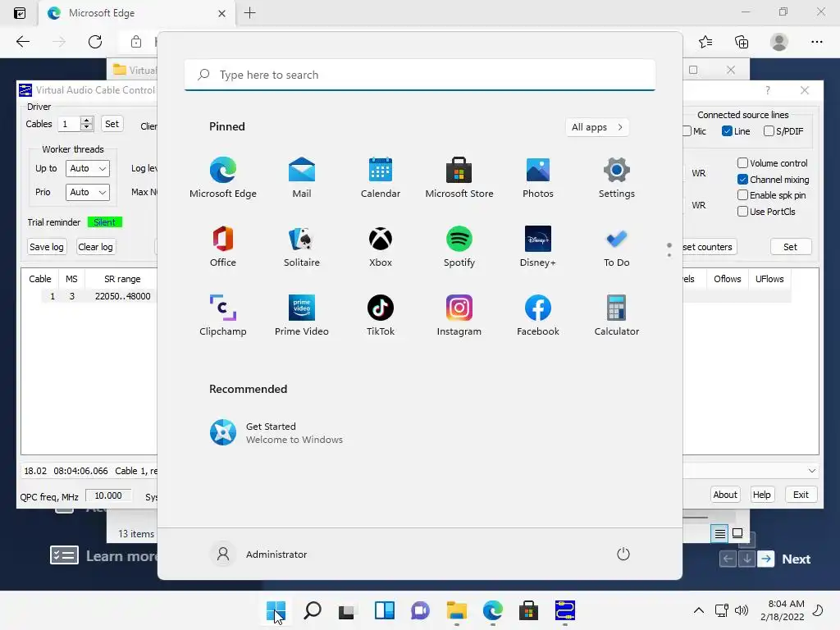Launch the Xbox app
This screenshot has width=840, height=630.
pos(381,246)
